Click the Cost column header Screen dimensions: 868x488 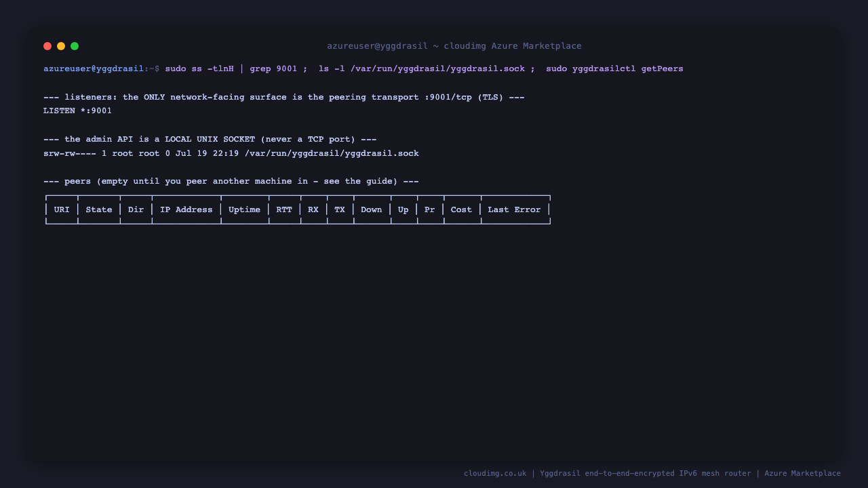point(461,209)
